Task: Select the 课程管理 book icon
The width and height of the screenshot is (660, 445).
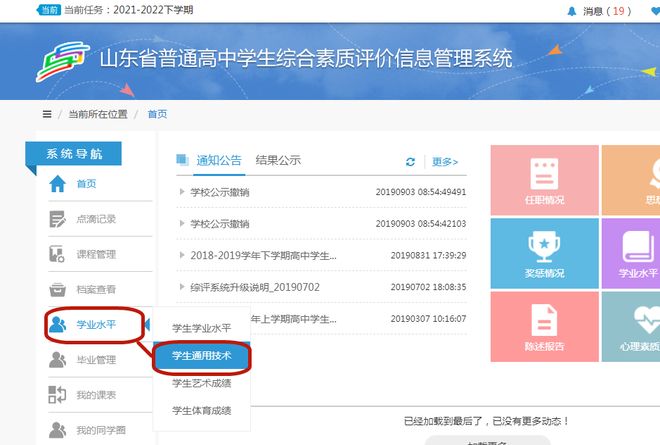Action: 57,254
